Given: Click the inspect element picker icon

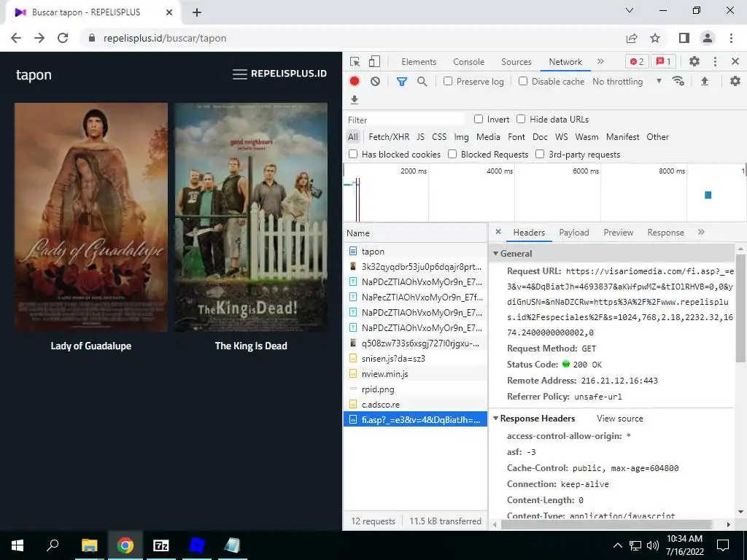Looking at the screenshot, I should (x=355, y=61).
